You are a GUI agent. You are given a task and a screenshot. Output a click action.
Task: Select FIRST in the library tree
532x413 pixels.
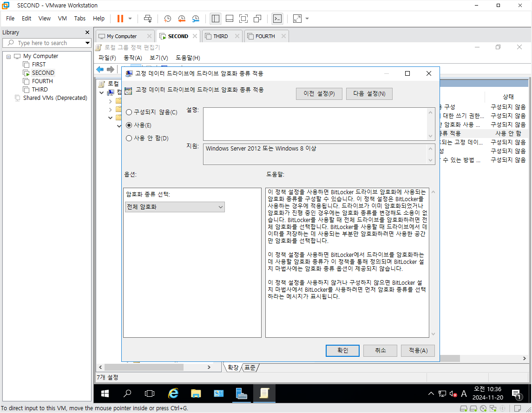tap(39, 65)
